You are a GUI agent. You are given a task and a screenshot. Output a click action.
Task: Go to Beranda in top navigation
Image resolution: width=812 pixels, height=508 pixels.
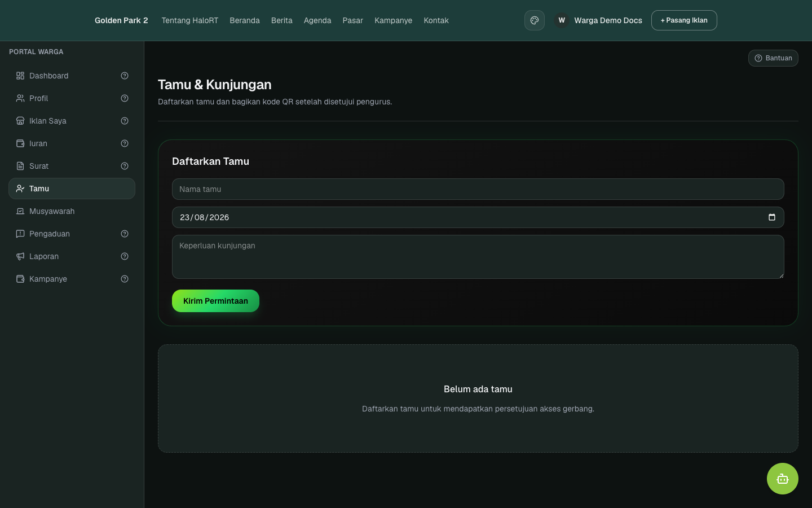click(245, 20)
